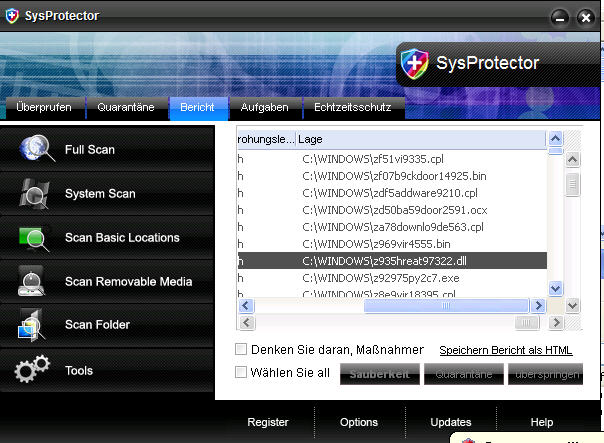Select Scan Removable Media

(x=107, y=281)
